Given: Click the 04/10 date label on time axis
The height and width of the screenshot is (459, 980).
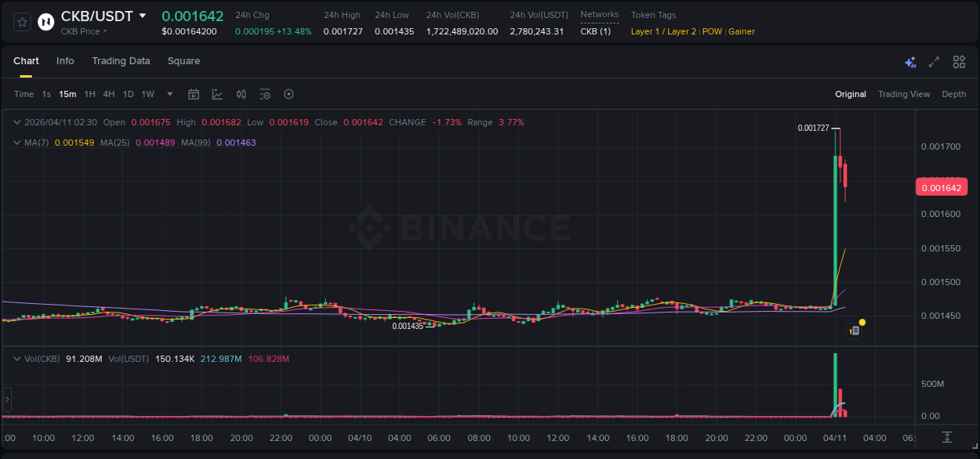Looking at the screenshot, I should tap(359, 438).
